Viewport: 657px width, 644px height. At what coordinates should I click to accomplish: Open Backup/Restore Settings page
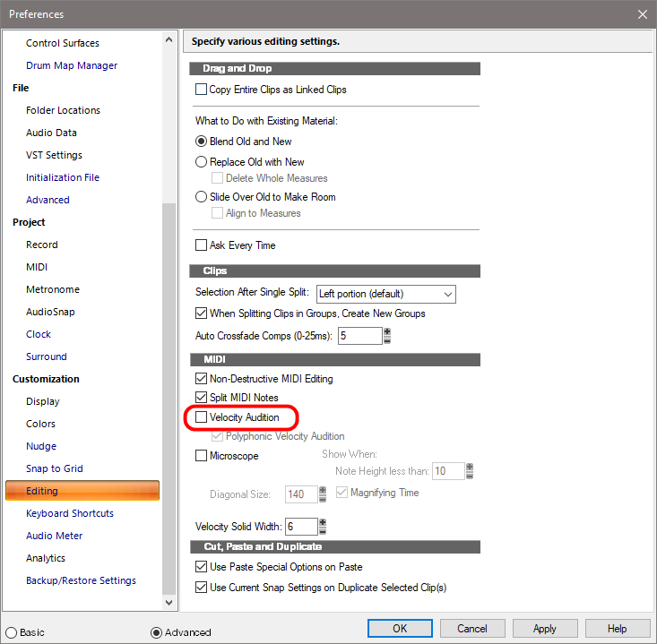pos(81,580)
